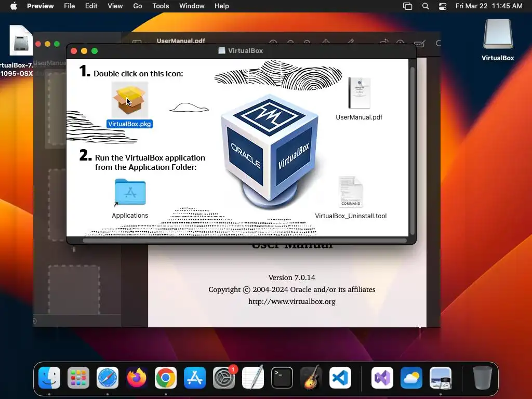532x399 pixels.
Task: Open the Help menu
Action: [x=221, y=6]
